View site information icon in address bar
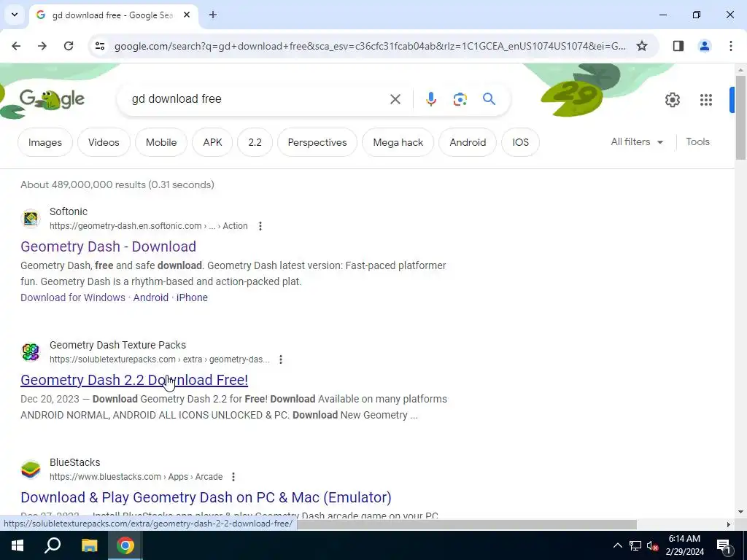This screenshot has height=560, width=747. (x=99, y=46)
